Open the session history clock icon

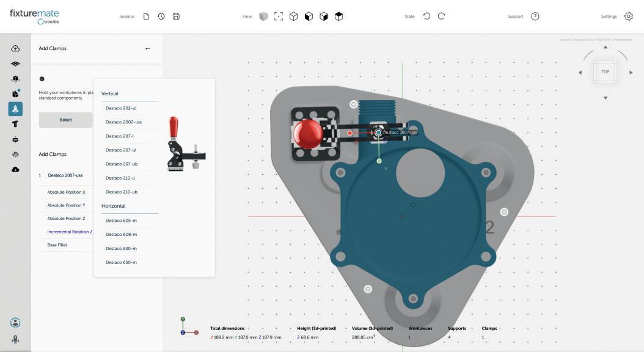pos(161,16)
